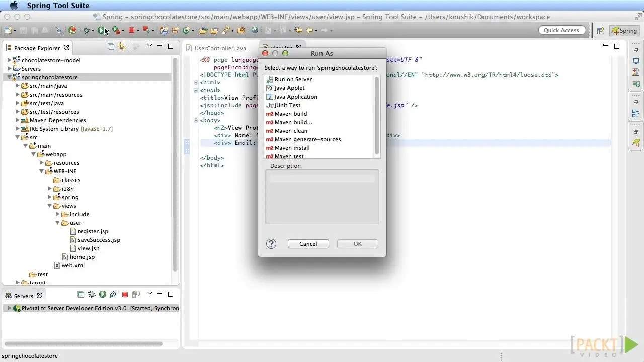
Task: Click the Open Perspective icon
Action: click(600, 31)
